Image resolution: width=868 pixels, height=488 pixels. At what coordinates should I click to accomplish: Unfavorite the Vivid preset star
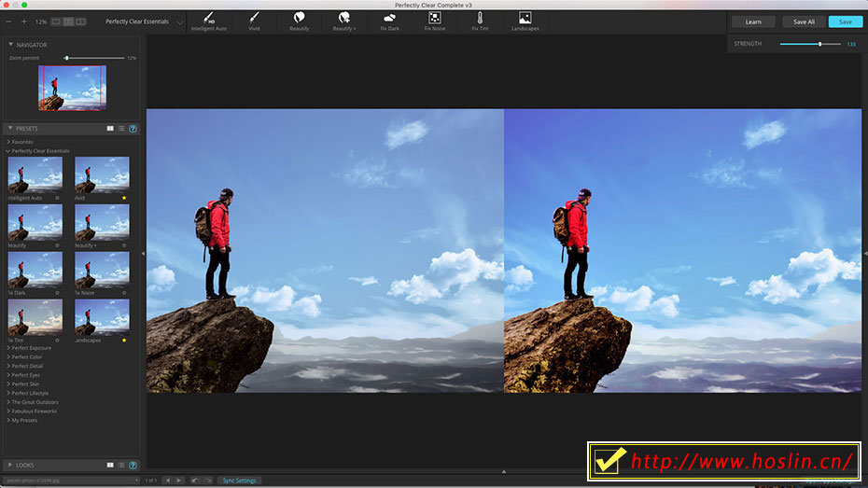click(124, 198)
